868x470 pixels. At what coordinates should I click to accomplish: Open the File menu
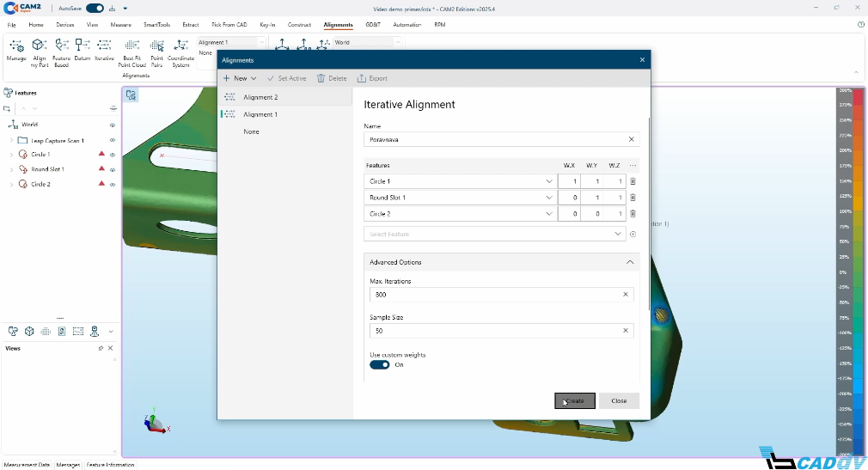click(12, 25)
